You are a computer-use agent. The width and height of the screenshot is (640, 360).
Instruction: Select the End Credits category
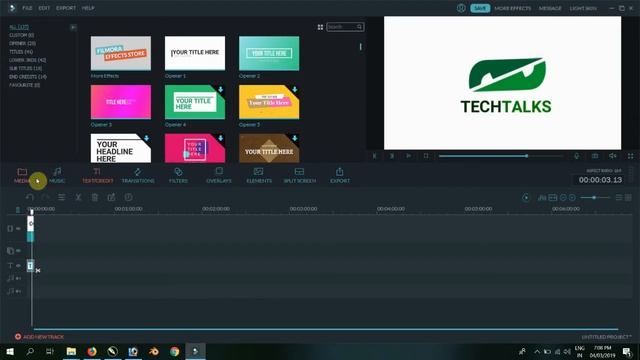(28, 77)
